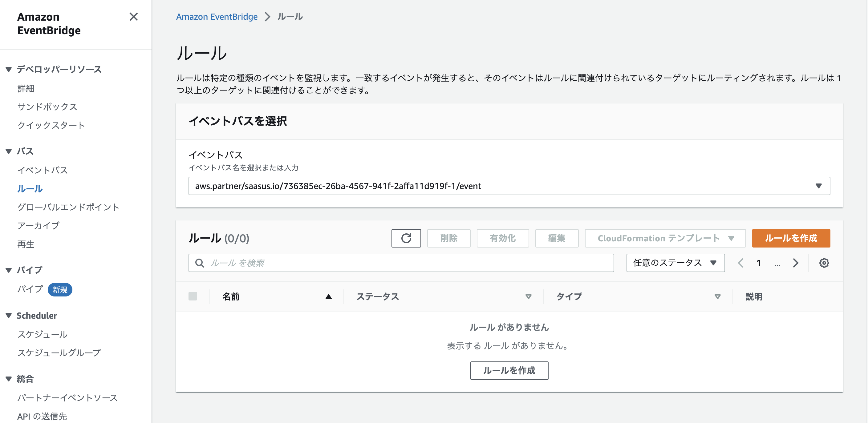
Task: Open 詳細 in sidebar
Action: (x=26, y=88)
